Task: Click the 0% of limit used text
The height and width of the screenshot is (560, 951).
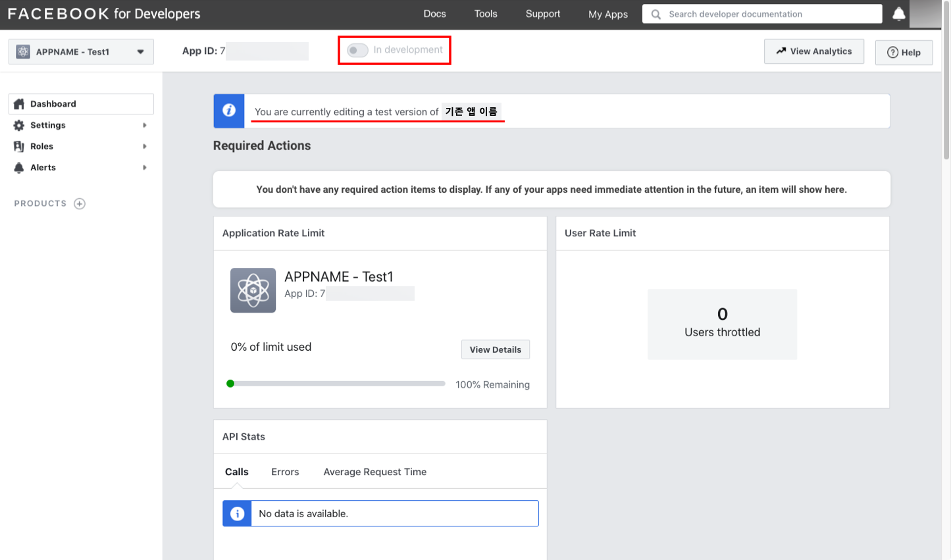Action: click(x=271, y=347)
